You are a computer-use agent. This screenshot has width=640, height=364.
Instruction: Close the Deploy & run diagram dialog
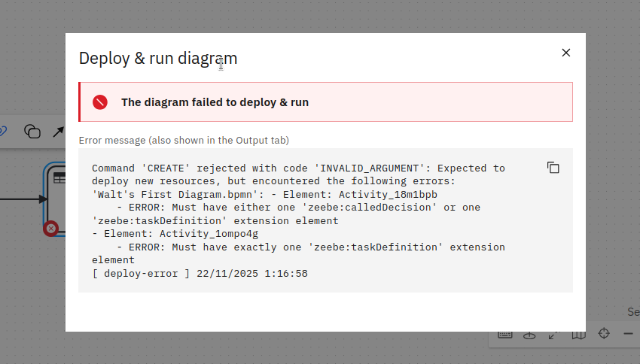click(566, 53)
